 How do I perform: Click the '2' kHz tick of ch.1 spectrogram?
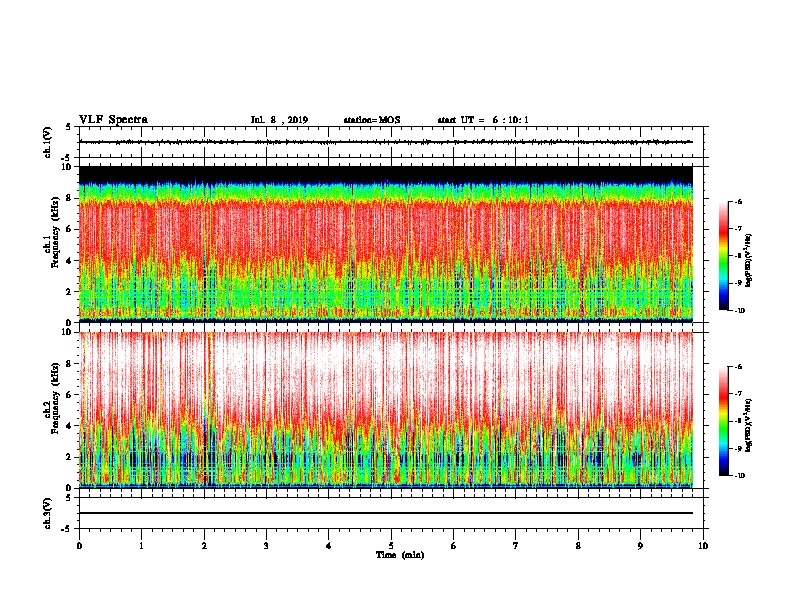coord(71,292)
